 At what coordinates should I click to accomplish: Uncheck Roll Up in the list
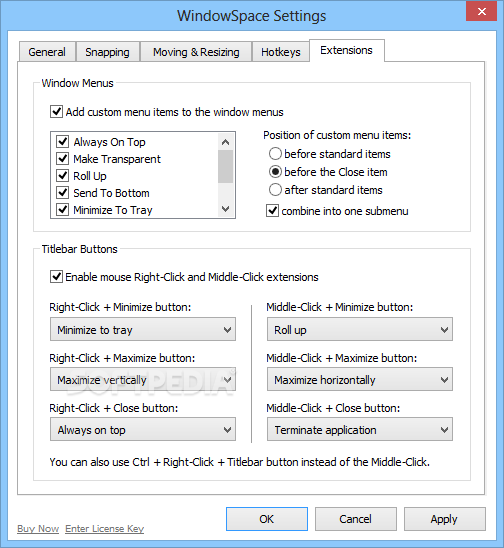point(63,176)
